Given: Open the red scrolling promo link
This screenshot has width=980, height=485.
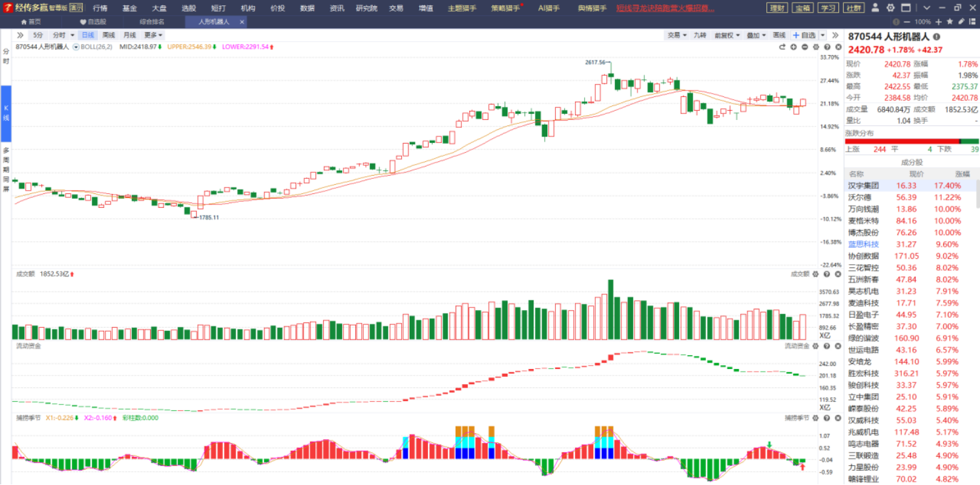Looking at the screenshot, I should point(665,8).
